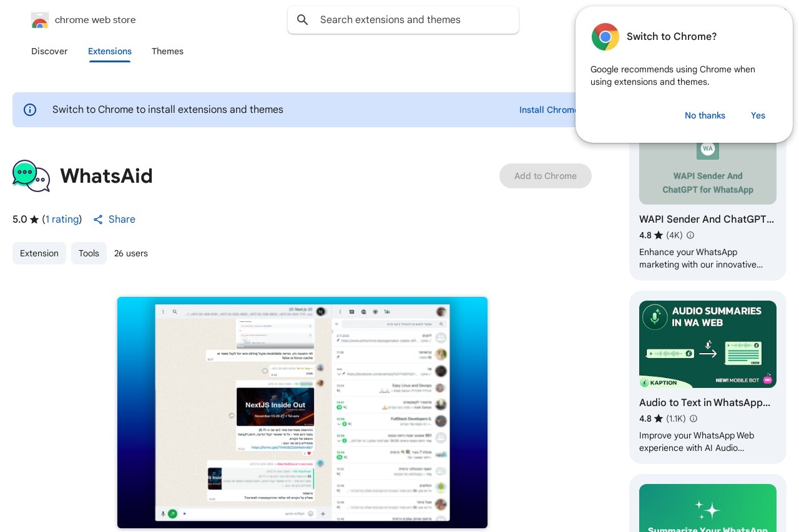Click the search magnifier icon
Image resolution: width=799 pixels, height=532 pixels.
(303, 20)
